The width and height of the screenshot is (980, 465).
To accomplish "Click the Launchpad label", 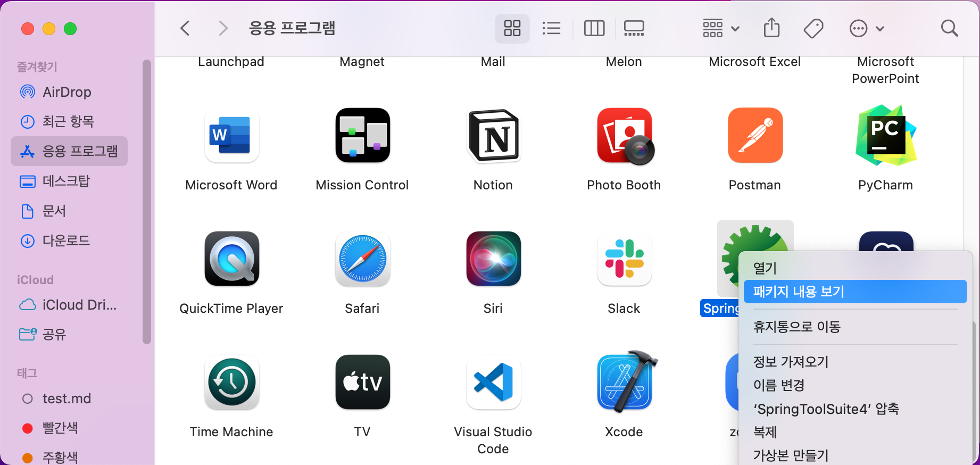I will [231, 62].
